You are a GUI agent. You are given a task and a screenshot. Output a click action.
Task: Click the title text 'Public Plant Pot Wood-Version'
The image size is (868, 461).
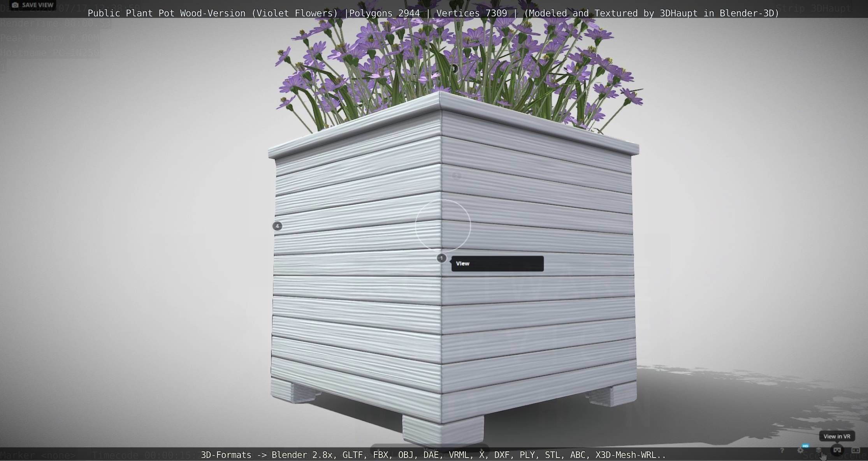pos(167,13)
